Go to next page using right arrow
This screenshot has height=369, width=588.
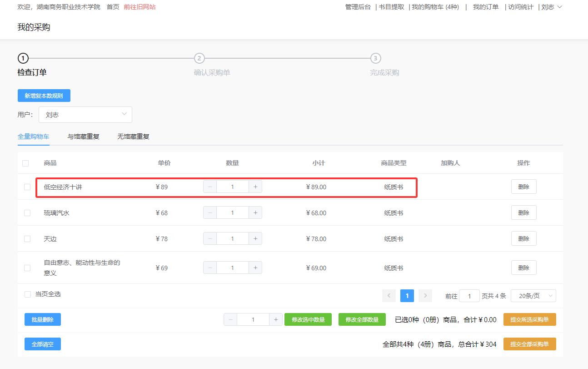[x=425, y=295]
